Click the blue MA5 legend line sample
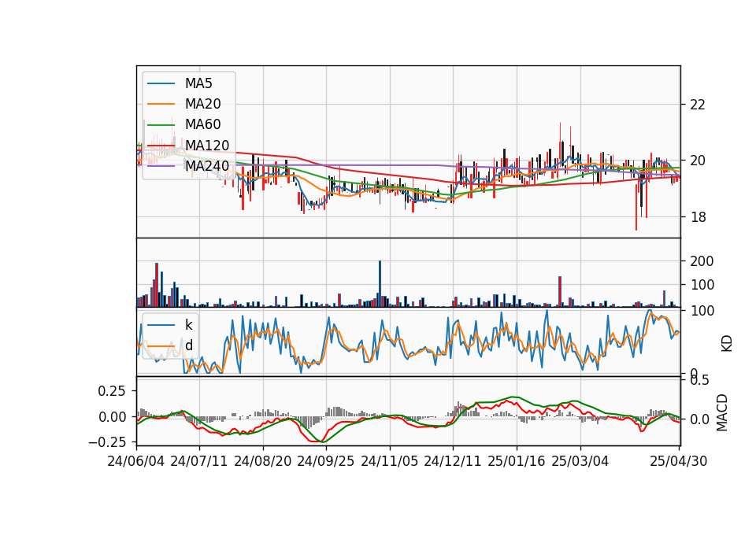 161,84
